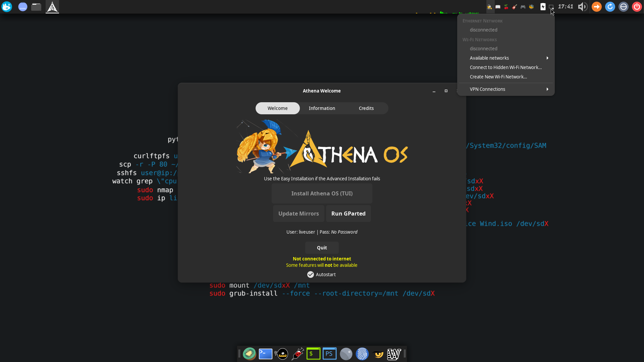Click the blue circle launcher in top panel
The height and width of the screenshot is (362, 644).
[22, 7]
